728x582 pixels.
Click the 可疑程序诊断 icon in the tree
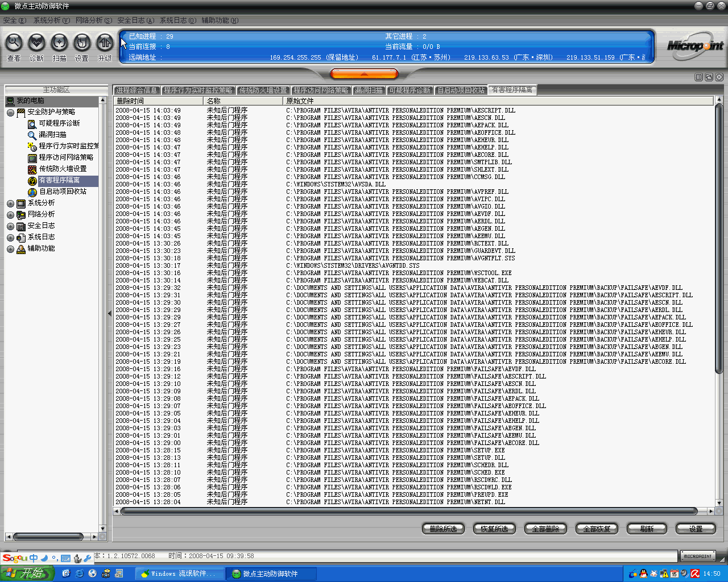[x=32, y=123]
